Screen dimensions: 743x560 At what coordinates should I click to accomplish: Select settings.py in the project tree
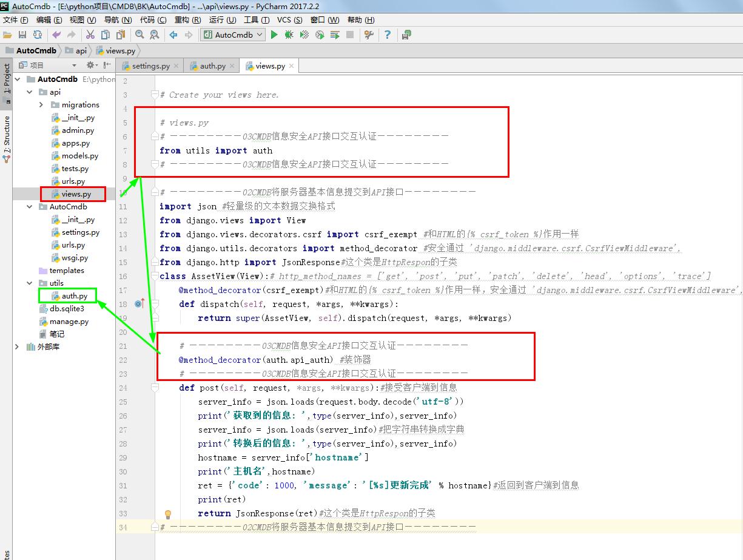click(80, 232)
